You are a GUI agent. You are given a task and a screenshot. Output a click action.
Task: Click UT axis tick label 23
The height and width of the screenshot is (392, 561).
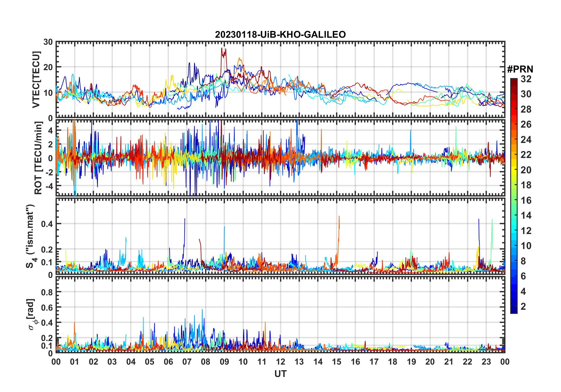tap(486, 362)
